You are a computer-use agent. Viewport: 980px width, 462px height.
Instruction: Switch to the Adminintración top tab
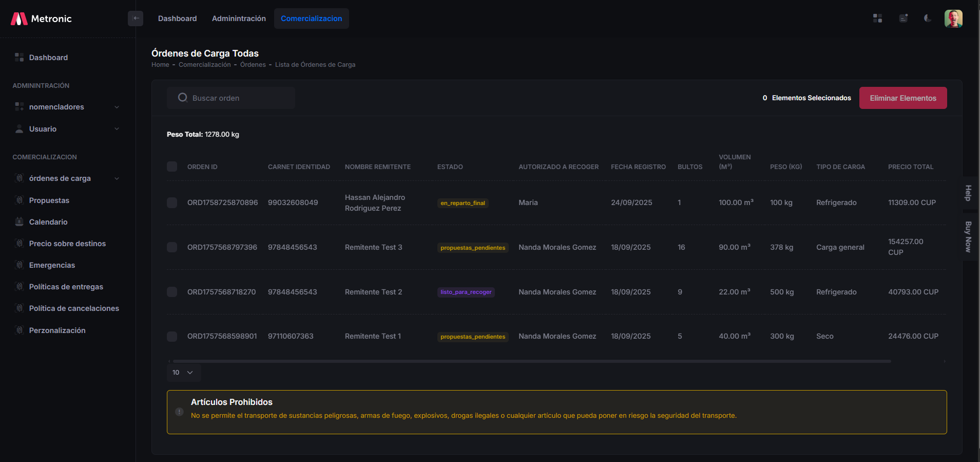(239, 19)
